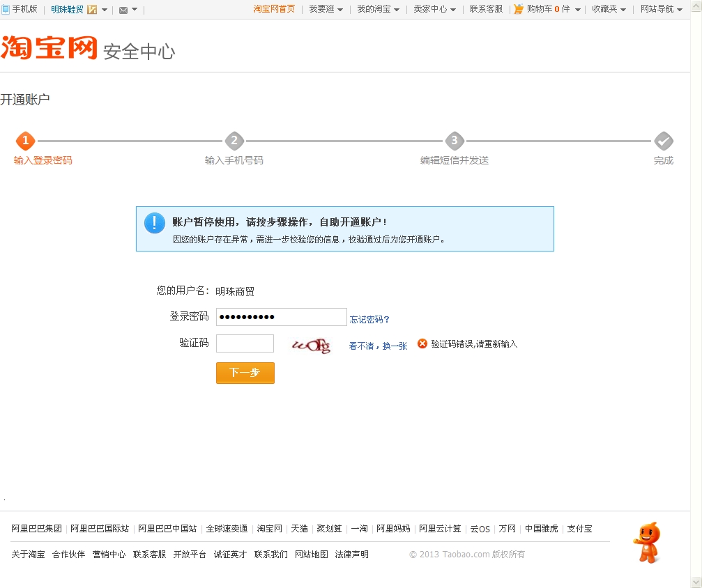This screenshot has height=588, width=702.
Task: Open 聚划算 footer link
Action: coord(329,529)
